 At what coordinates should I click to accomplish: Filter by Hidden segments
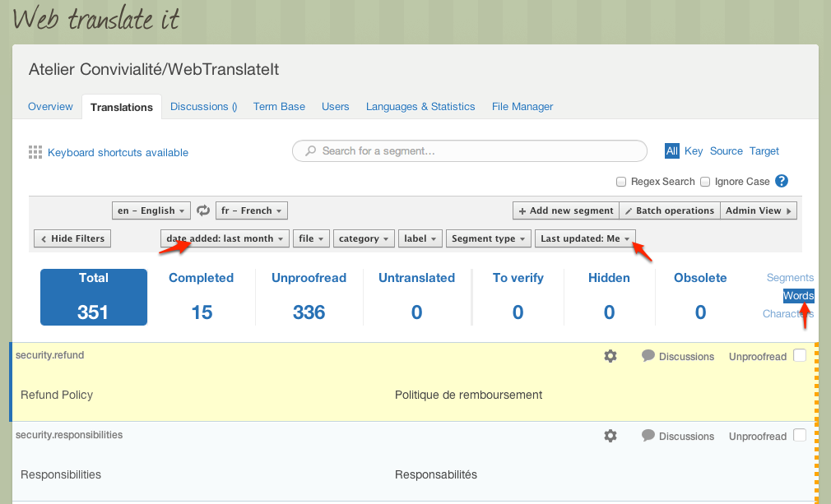[x=610, y=297]
